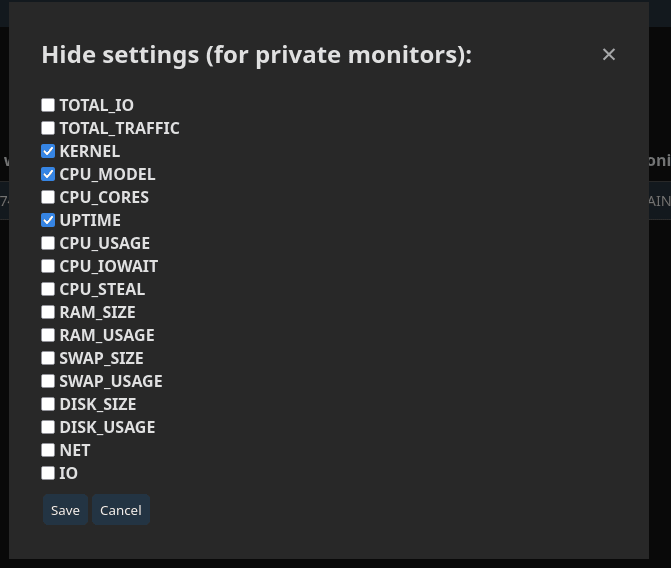Disable the CPU_MODEL checkbox
671x568 pixels.
point(48,174)
